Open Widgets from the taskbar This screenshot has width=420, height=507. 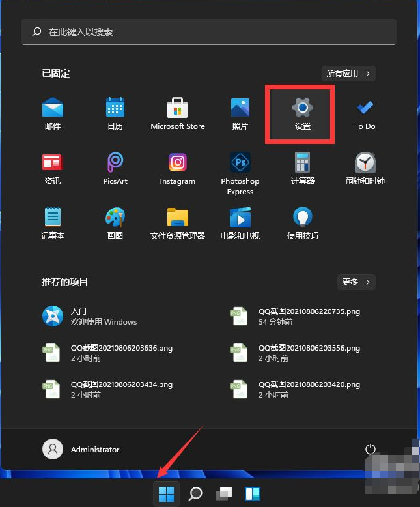(x=252, y=494)
